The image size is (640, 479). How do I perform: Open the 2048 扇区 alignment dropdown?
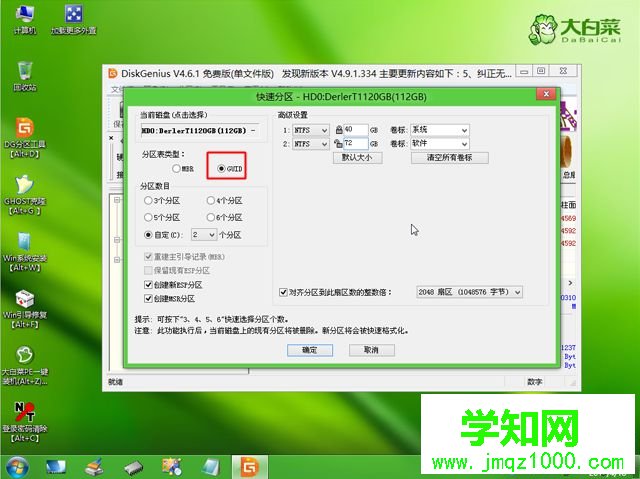click(x=469, y=292)
